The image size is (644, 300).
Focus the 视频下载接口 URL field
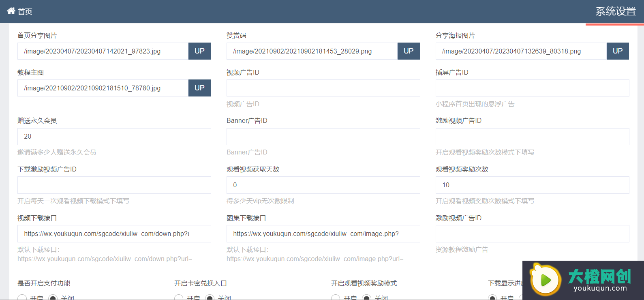click(114, 234)
